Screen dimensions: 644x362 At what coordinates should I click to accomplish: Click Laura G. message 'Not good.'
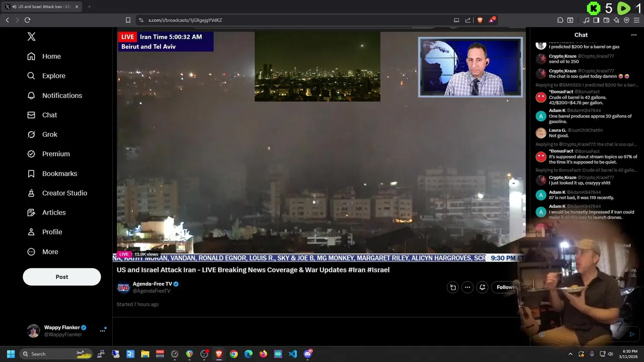[558, 136]
